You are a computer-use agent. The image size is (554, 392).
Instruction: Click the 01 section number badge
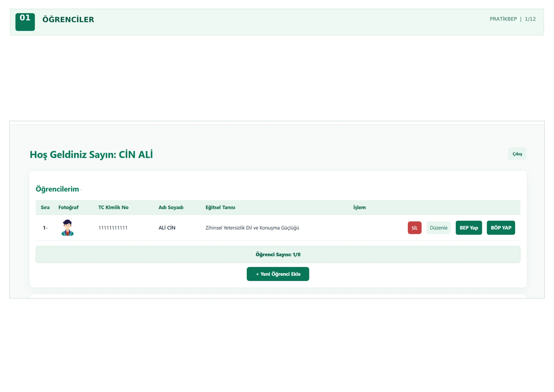[x=25, y=22]
